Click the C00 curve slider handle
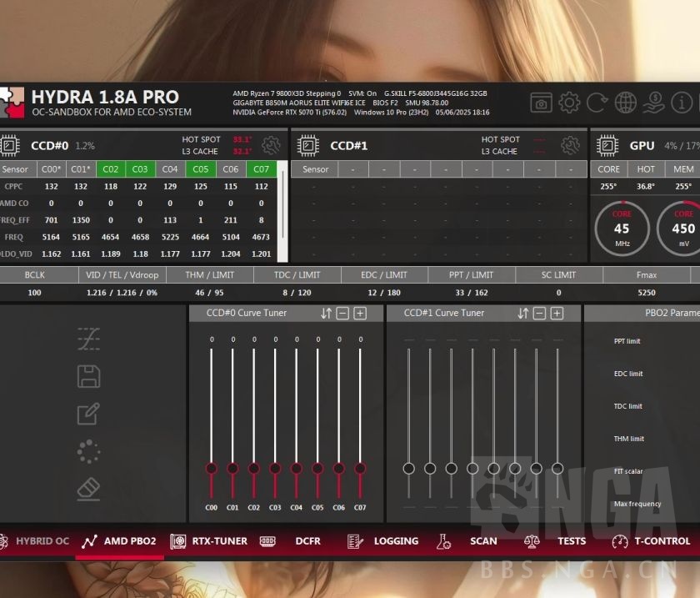Viewport: 700px width, 598px height. (x=211, y=469)
